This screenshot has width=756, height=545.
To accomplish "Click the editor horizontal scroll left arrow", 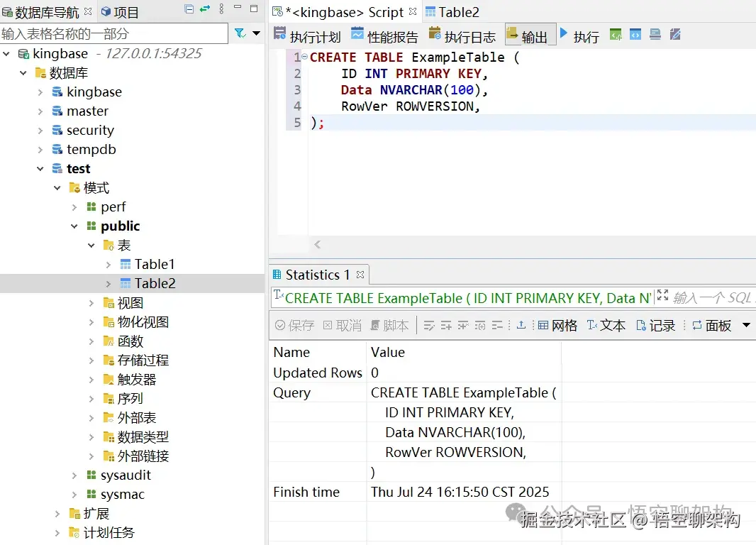I will 317,245.
